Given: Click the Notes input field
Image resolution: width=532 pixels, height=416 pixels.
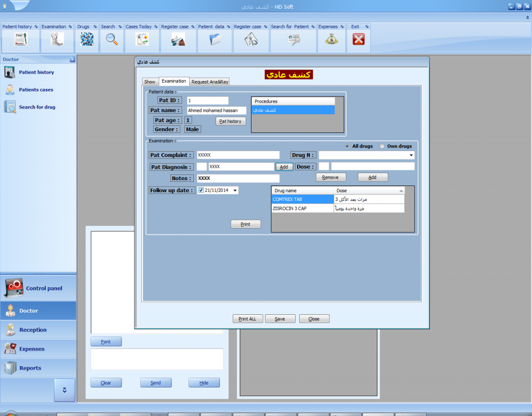Looking at the screenshot, I should [238, 178].
